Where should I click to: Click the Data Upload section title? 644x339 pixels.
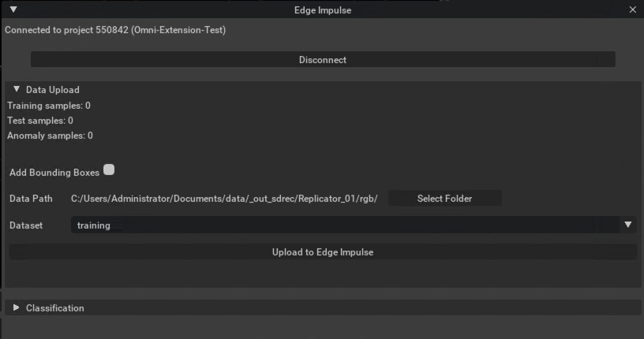click(53, 89)
